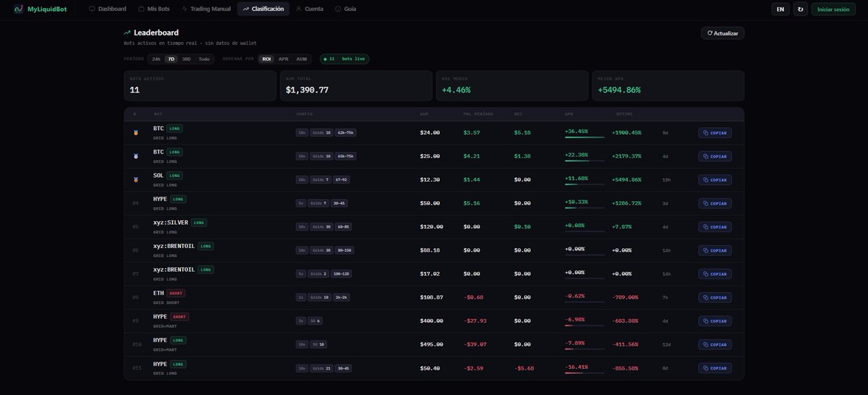The width and height of the screenshot is (868, 395).
Task: Click the PNL Período column header
Action: [477, 114]
